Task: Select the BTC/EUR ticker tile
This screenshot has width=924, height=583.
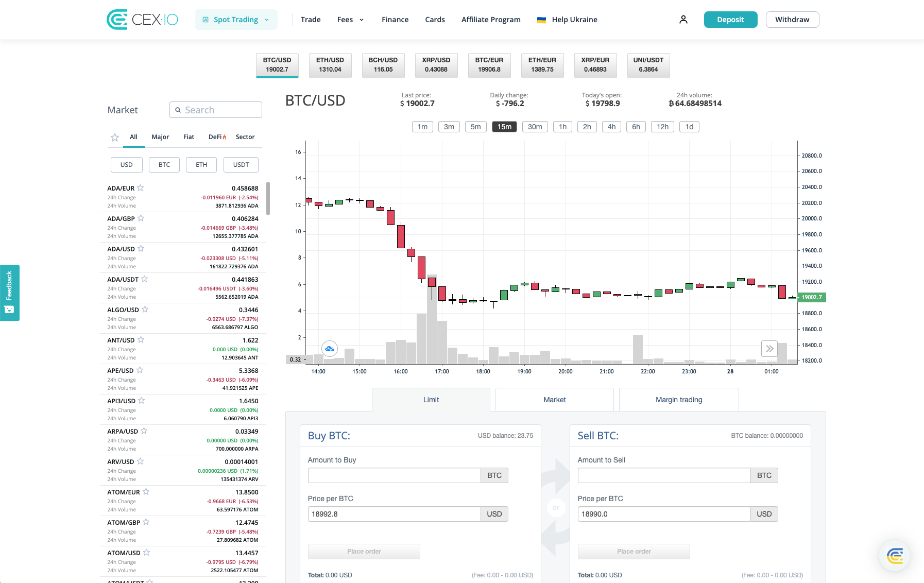Action: [x=489, y=65]
